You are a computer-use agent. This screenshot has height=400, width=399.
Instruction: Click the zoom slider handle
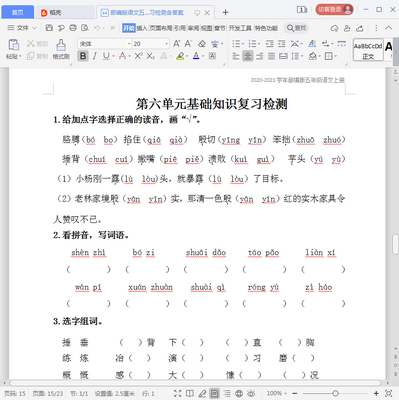335,393
